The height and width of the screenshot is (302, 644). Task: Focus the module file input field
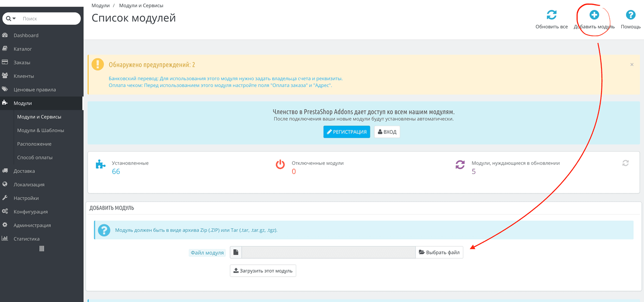328,252
